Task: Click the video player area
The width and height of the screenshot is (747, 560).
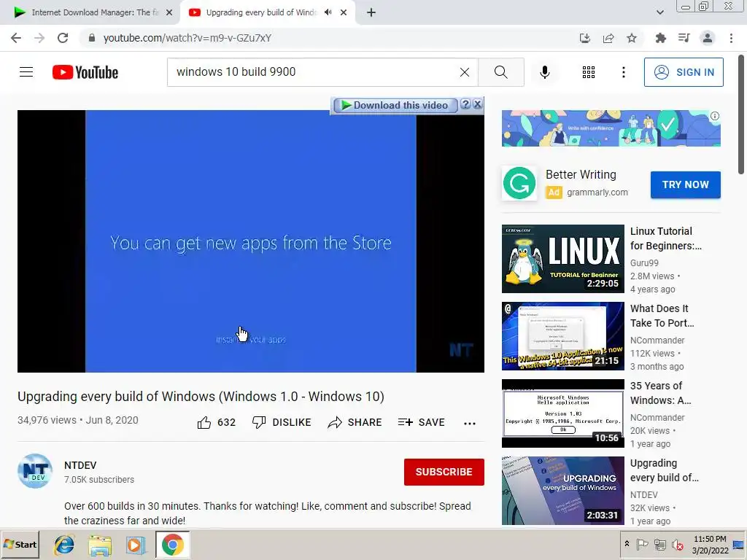Action: (x=251, y=241)
